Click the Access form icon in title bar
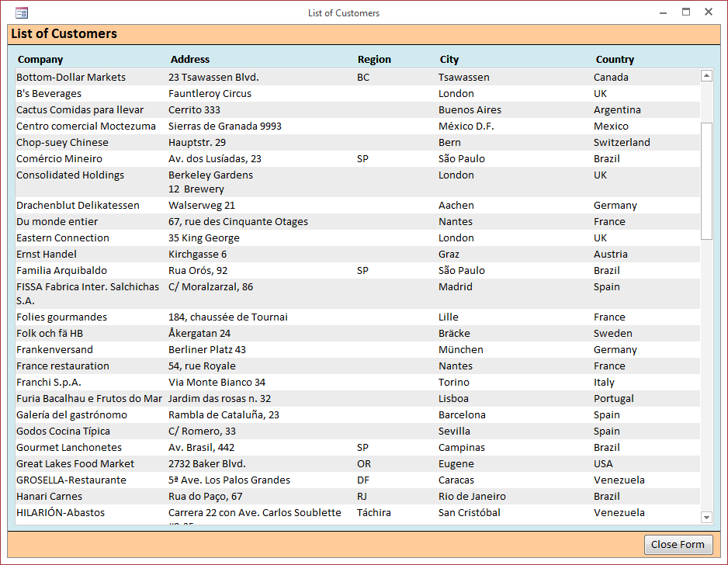 click(x=22, y=12)
